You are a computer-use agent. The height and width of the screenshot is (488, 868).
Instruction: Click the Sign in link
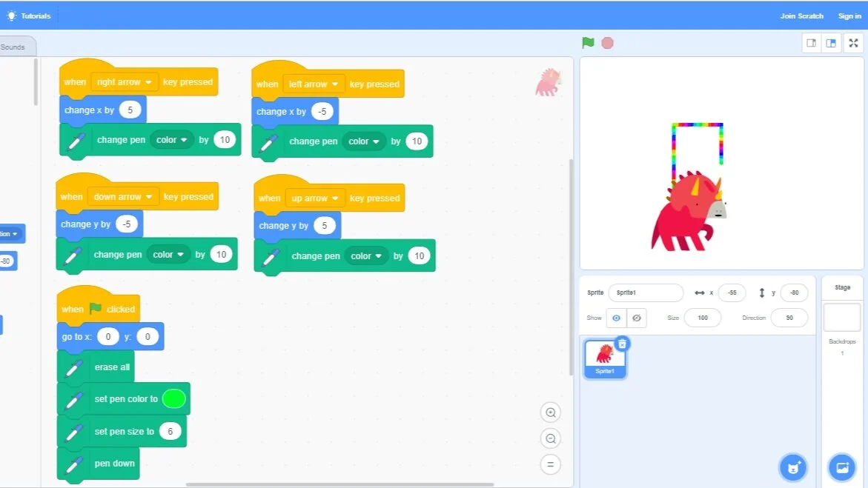pyautogui.click(x=849, y=16)
